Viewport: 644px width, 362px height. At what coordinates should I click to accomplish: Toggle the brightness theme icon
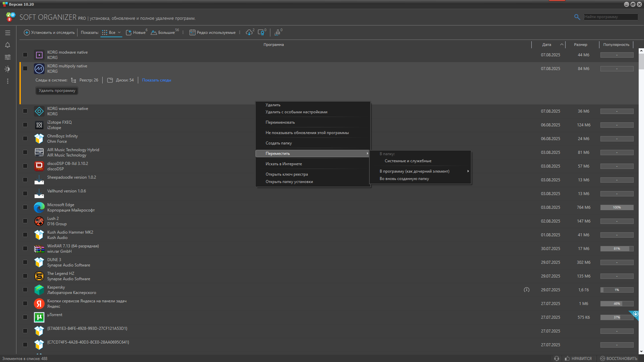[7, 69]
